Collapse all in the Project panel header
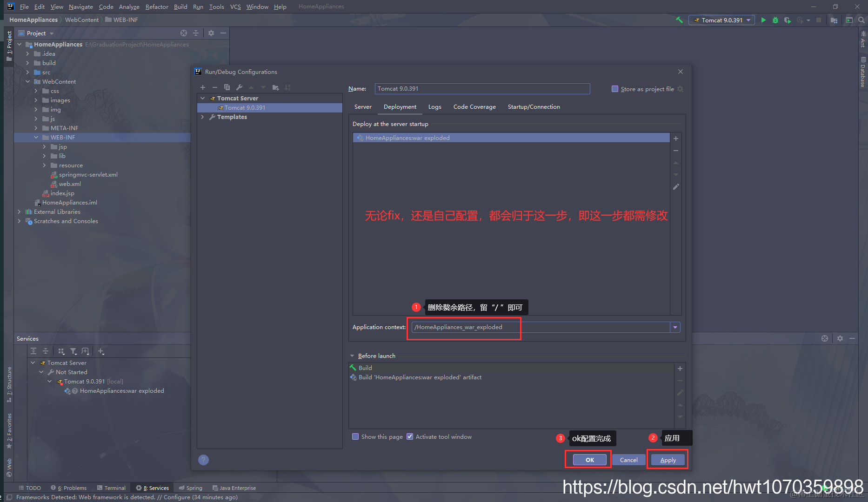The height and width of the screenshot is (502, 868). [196, 33]
